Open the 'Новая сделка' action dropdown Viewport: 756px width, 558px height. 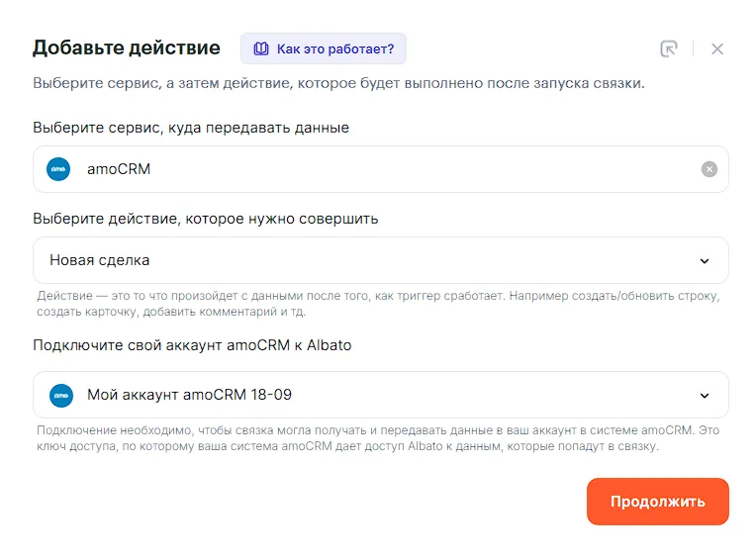[x=376, y=260]
